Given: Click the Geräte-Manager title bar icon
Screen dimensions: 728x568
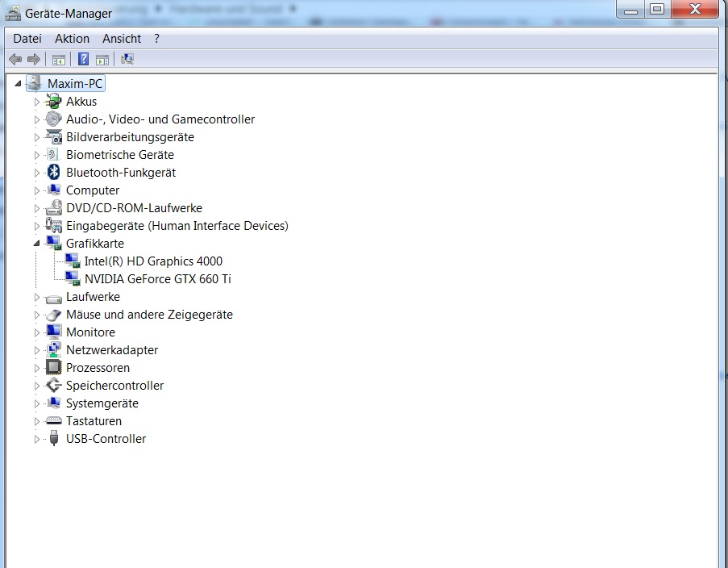Looking at the screenshot, I should (13, 13).
